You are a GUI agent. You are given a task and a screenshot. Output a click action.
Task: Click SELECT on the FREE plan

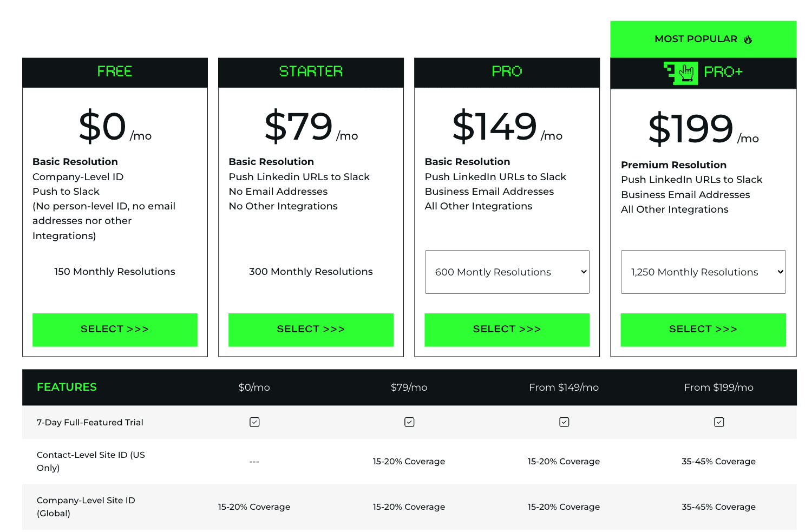[x=115, y=329]
